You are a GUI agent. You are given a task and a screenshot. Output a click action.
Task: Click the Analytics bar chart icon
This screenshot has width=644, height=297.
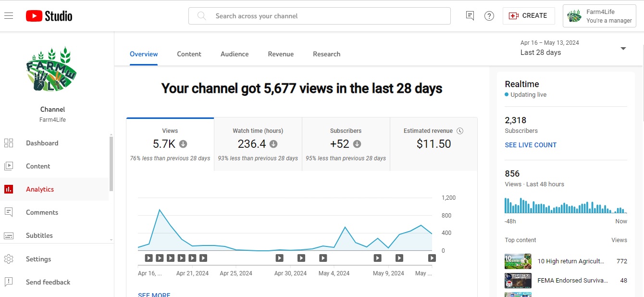(x=9, y=189)
